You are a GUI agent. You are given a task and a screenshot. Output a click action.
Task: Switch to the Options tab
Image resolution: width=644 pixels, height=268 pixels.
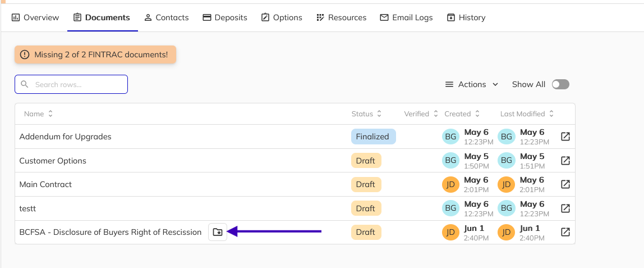(282, 17)
